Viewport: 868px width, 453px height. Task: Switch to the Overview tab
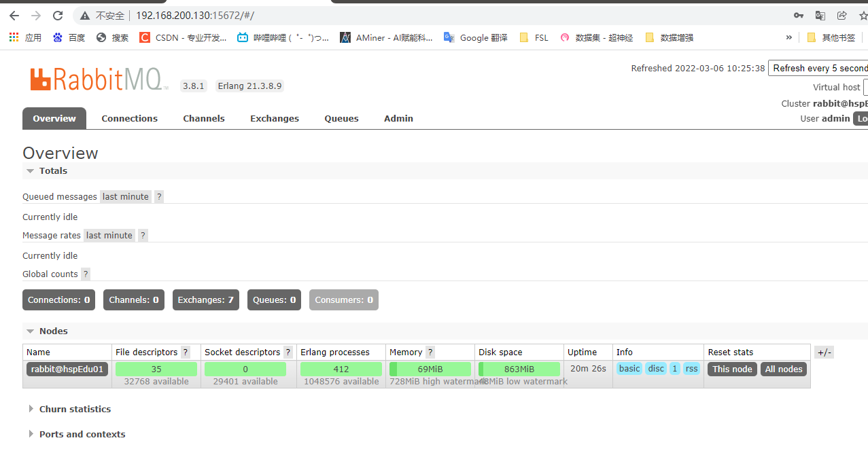[54, 118]
